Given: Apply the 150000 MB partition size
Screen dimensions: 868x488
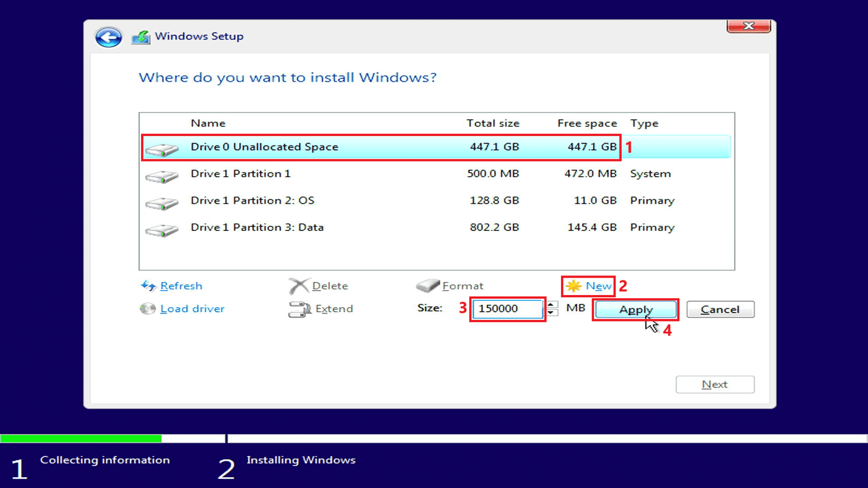Looking at the screenshot, I should (636, 310).
